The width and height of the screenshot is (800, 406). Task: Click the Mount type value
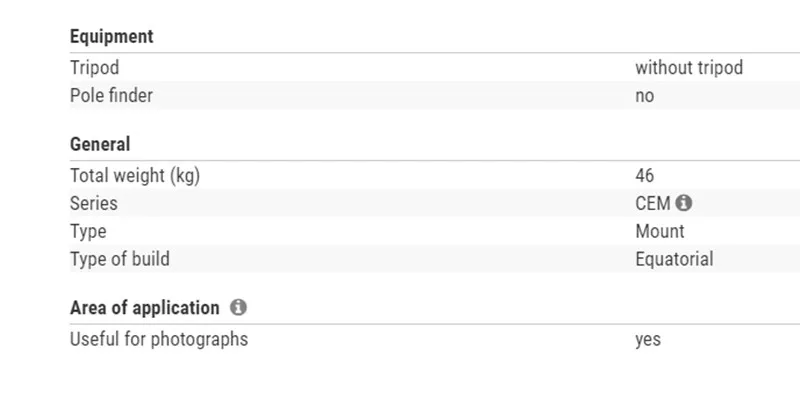[660, 231]
